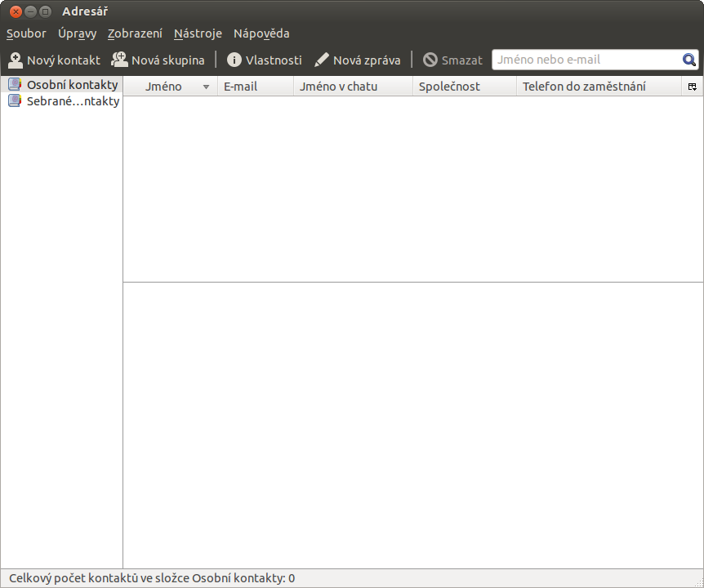704x588 pixels.
Task: Sort by Společnost column header
Action: (x=464, y=87)
